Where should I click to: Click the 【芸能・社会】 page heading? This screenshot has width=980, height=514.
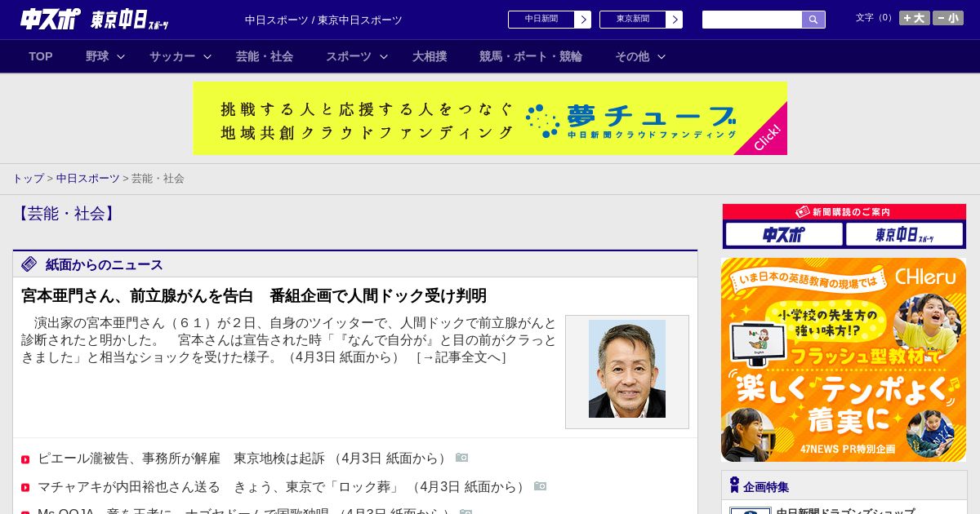(x=66, y=214)
